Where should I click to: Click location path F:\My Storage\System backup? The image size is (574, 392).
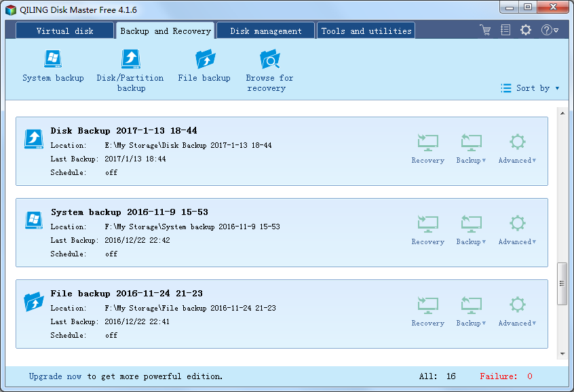pos(192,227)
